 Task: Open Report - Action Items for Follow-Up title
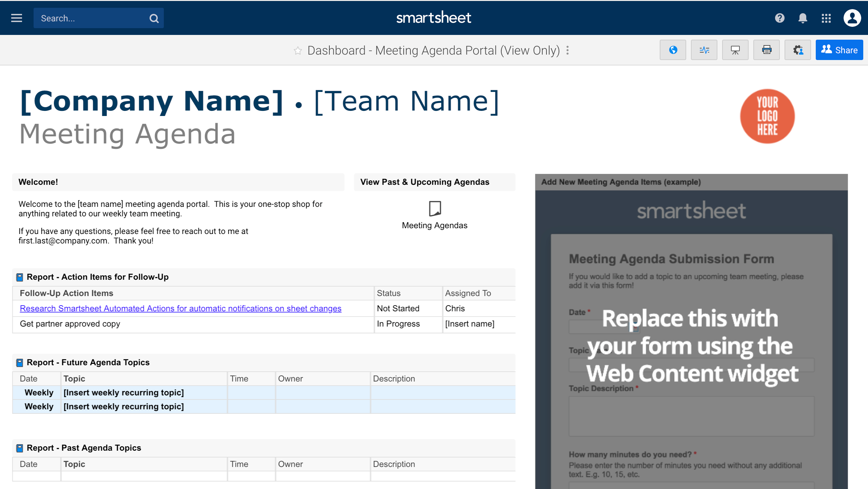98,277
